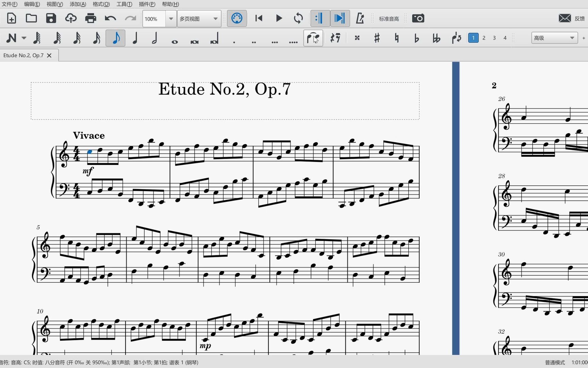Select voice 3
This screenshot has height=368, width=588.
point(494,38)
